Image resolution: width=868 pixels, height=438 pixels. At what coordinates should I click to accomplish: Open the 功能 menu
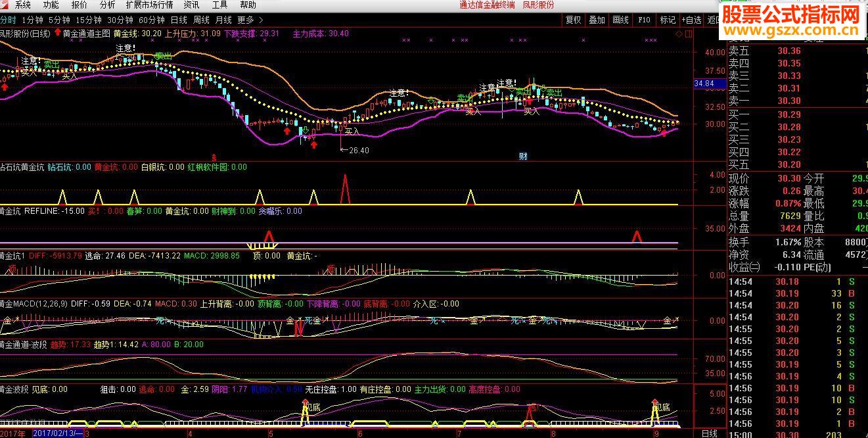51,5
